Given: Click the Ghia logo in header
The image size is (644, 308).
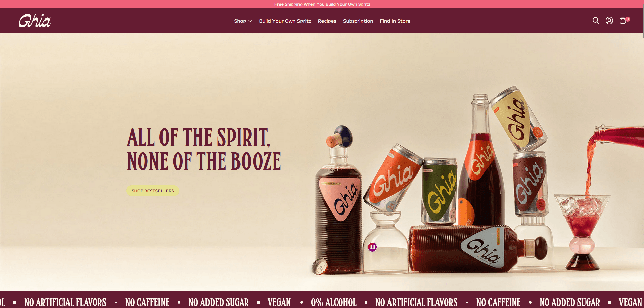Looking at the screenshot, I should (x=35, y=21).
